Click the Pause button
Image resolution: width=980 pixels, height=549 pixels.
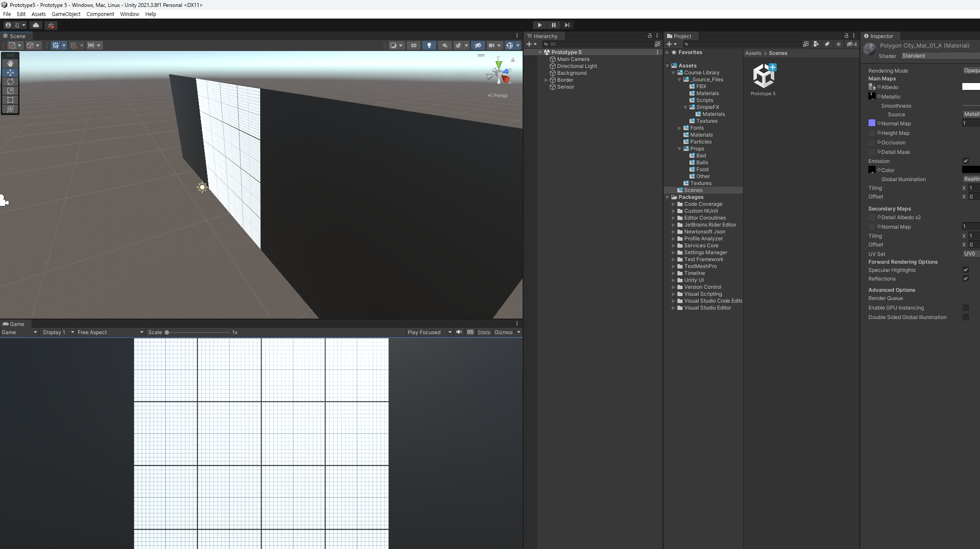click(x=553, y=25)
